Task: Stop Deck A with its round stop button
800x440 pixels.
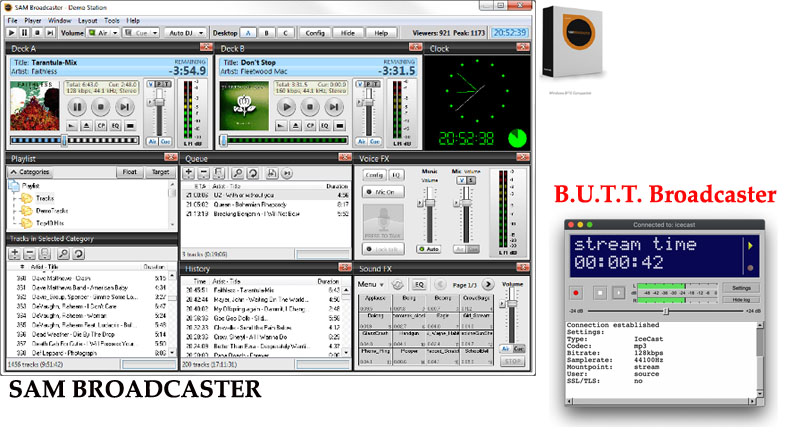Action: pos(101,107)
